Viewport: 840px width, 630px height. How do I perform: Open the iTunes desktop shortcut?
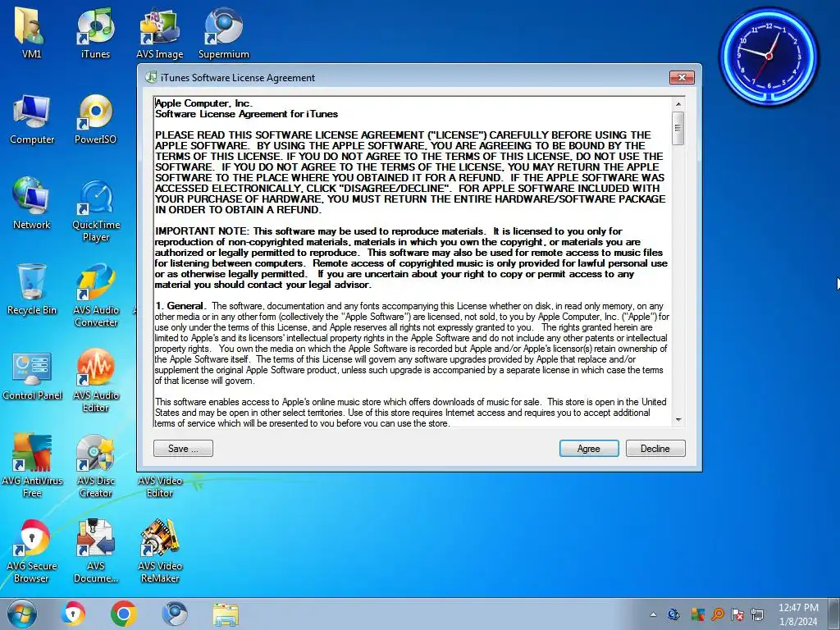pos(95,32)
